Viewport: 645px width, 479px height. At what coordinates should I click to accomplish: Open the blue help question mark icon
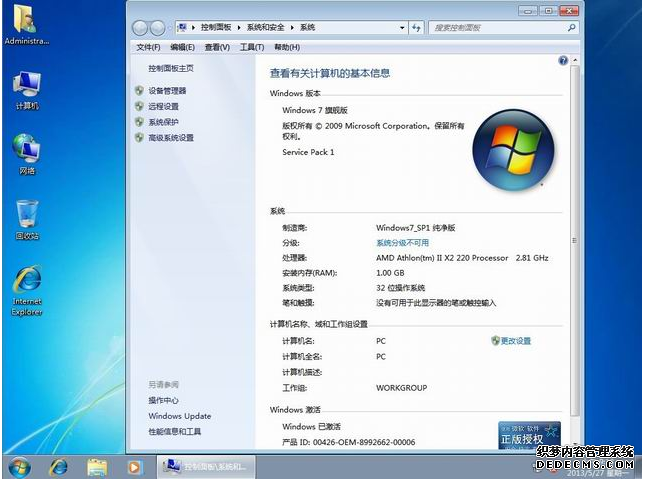pyautogui.click(x=563, y=61)
